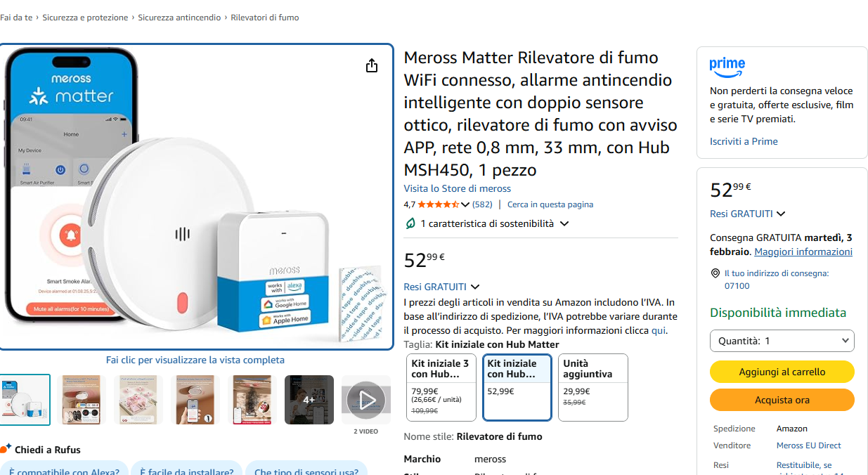868x475 pixels.
Task: Click Aggiungi al carrello button
Action: [x=782, y=372]
